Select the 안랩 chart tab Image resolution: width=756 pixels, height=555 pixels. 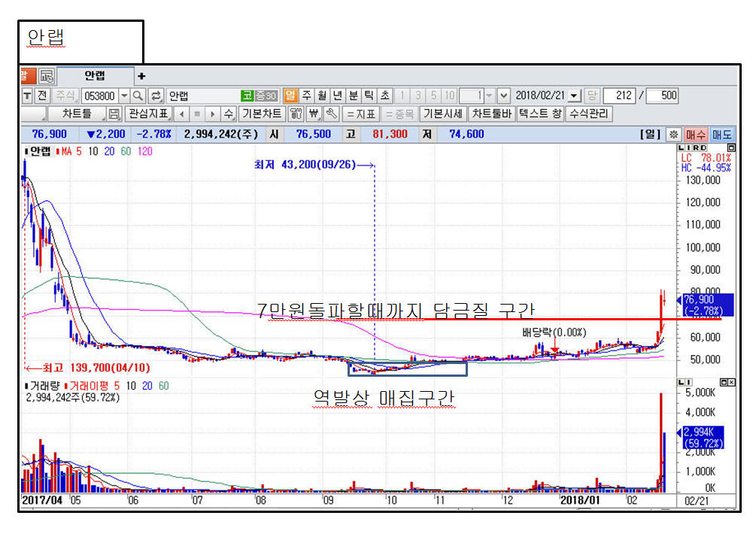point(95,76)
